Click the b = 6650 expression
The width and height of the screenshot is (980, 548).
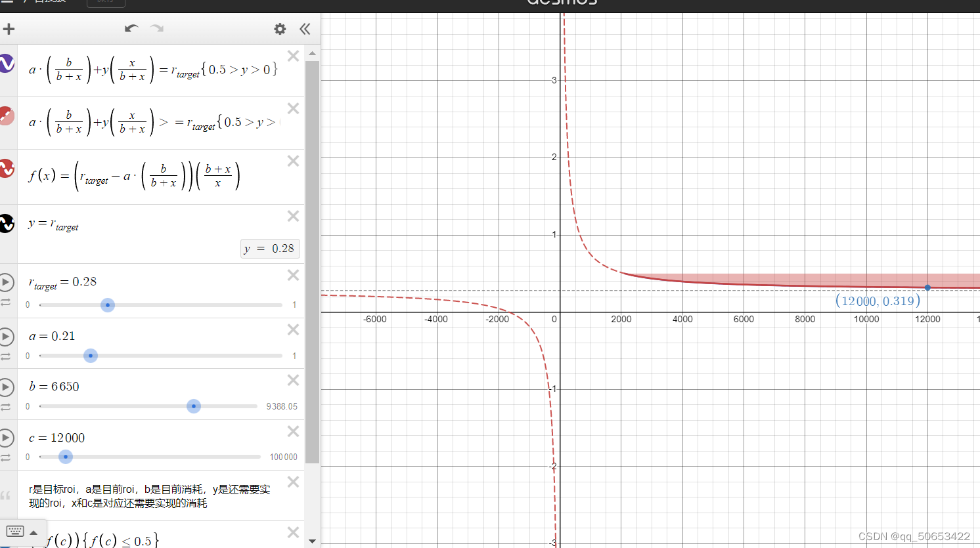[x=54, y=387]
